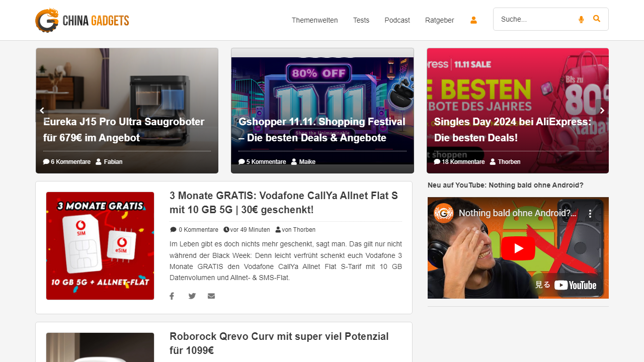
Task: Open Vodafone SIM card article thumbnail
Action: (x=100, y=246)
